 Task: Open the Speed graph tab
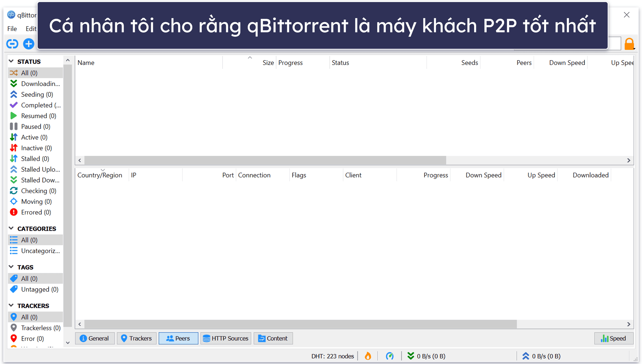(614, 338)
